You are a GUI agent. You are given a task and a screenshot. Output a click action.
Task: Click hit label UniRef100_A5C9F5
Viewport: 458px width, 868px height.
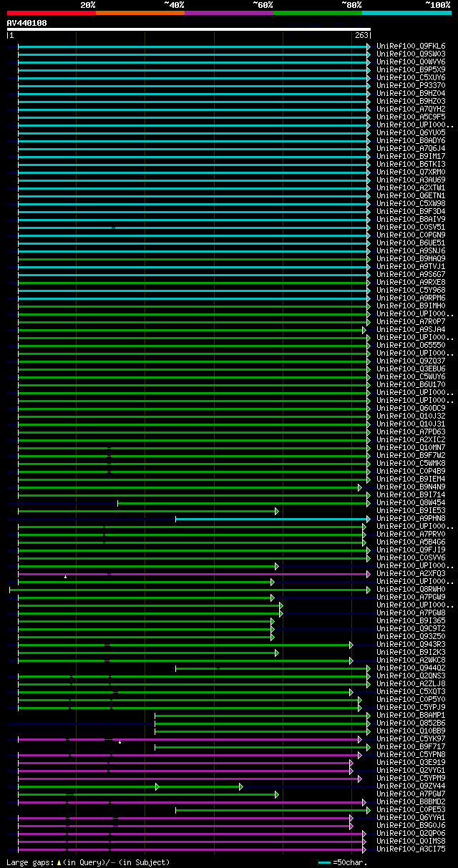[x=411, y=117]
